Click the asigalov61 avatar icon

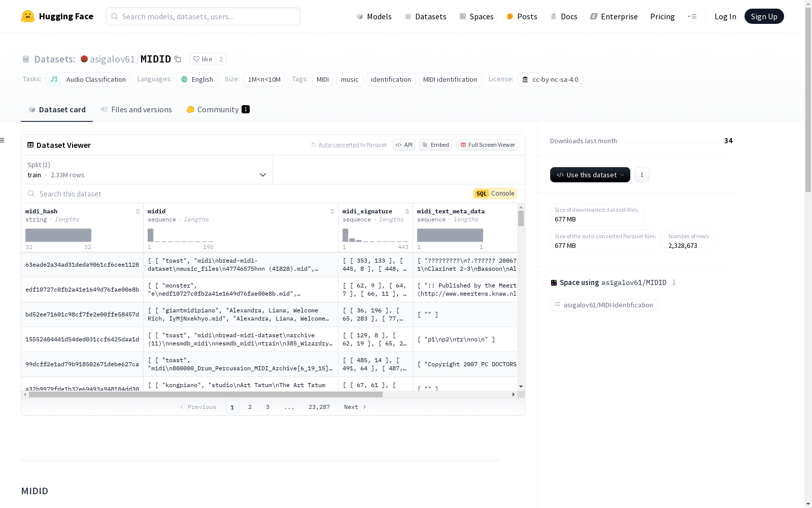[x=84, y=59]
